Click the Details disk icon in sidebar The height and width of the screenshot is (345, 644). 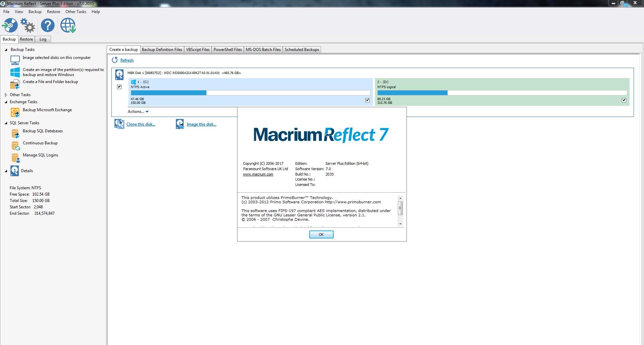pos(14,171)
